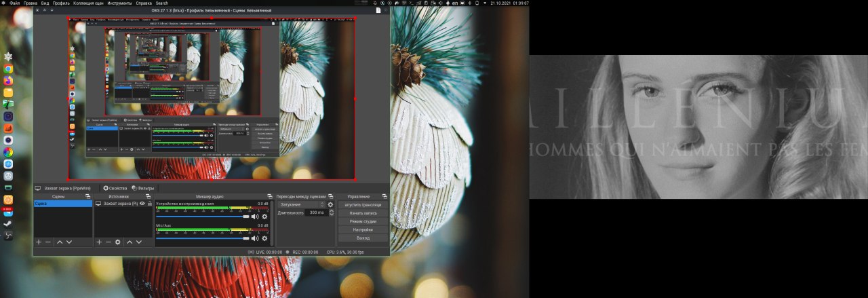Viewport: 868px width, 298px height.
Task: Click Режим студии button
Action: click(x=363, y=221)
